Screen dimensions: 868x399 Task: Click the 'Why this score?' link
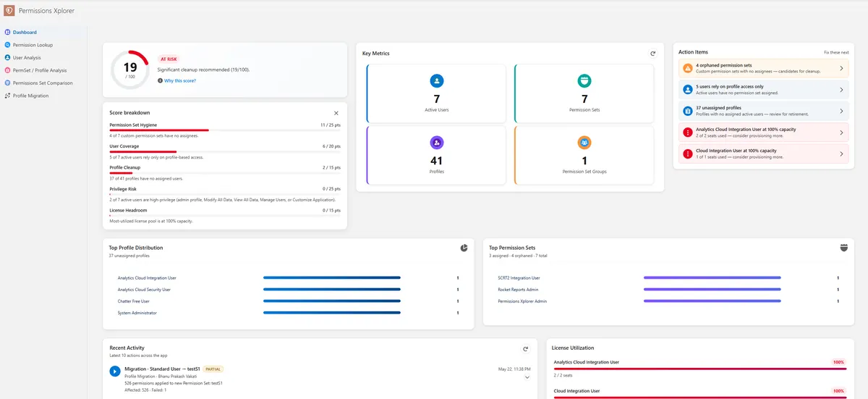coord(180,81)
